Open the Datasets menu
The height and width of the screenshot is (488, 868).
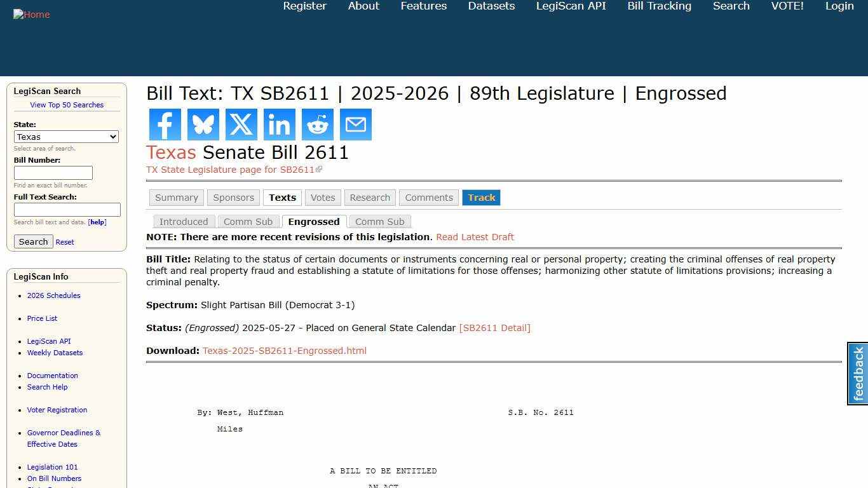(x=491, y=6)
